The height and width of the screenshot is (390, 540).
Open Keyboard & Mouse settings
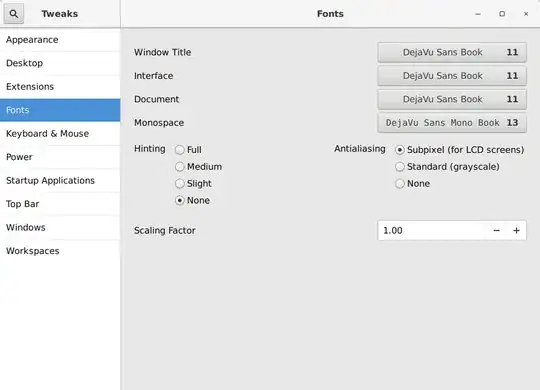pos(60,134)
